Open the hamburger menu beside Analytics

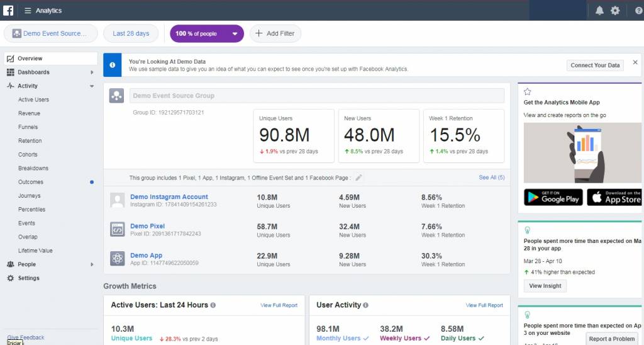(28, 11)
